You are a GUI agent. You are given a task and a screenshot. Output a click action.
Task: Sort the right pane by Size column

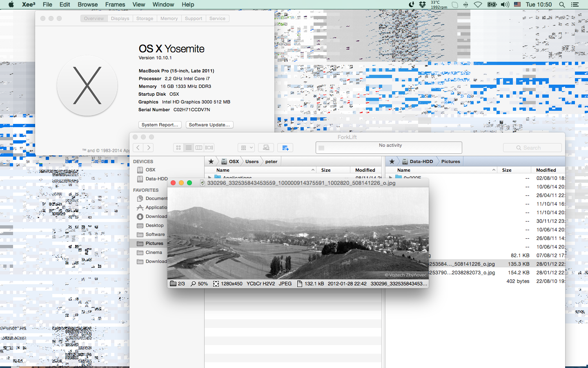tap(514, 170)
